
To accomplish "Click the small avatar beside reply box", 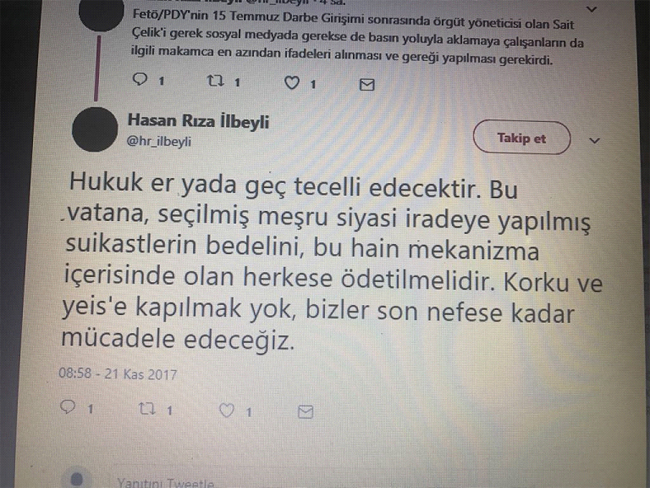I will (76, 479).
